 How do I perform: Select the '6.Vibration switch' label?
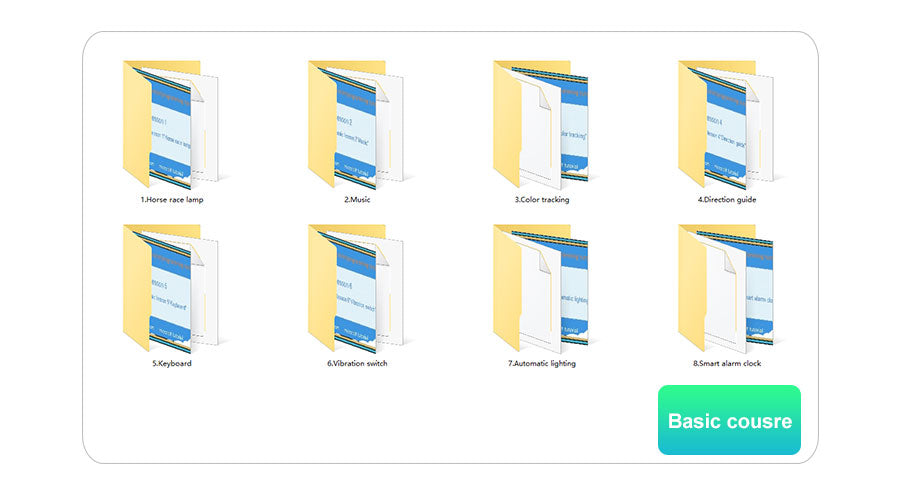[x=357, y=363]
